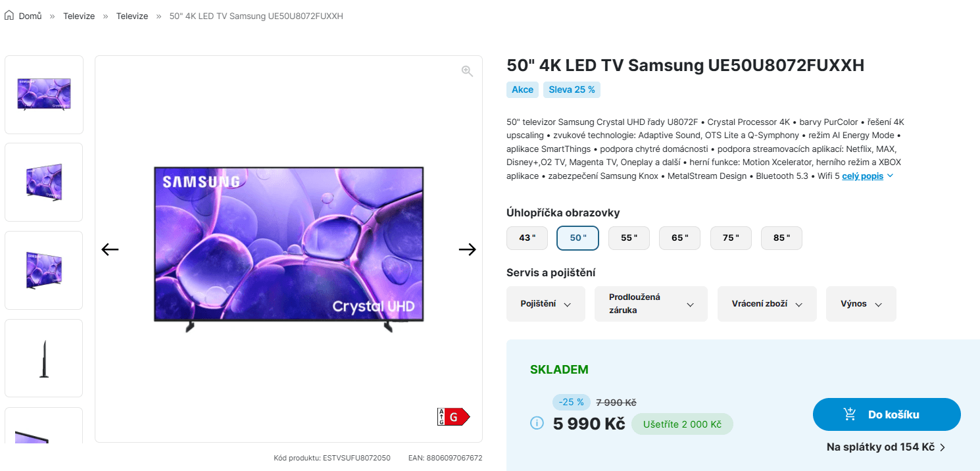Open the image zoom magnifier icon
980x471 pixels.
pyautogui.click(x=466, y=70)
